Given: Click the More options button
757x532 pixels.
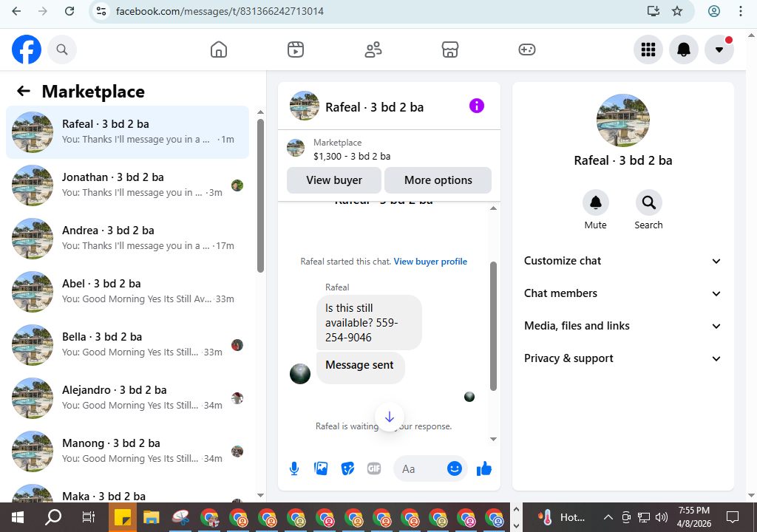Looking at the screenshot, I should coord(438,180).
